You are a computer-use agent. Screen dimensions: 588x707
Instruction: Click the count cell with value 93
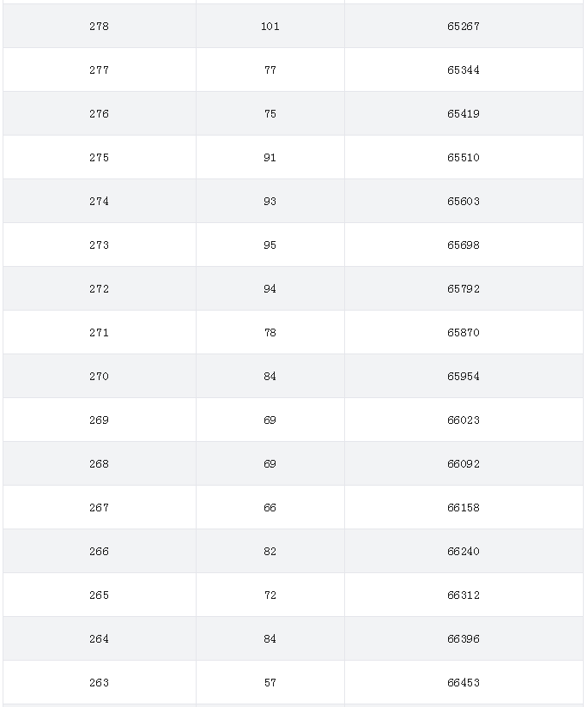point(270,201)
